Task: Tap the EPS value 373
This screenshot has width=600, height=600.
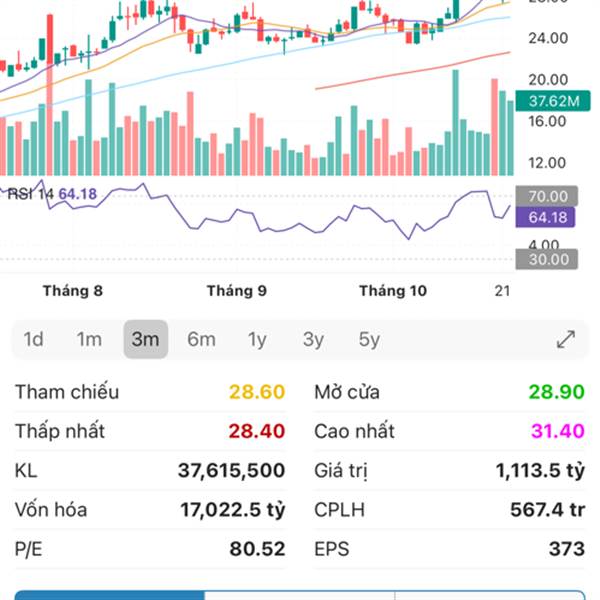Action: click(x=567, y=549)
